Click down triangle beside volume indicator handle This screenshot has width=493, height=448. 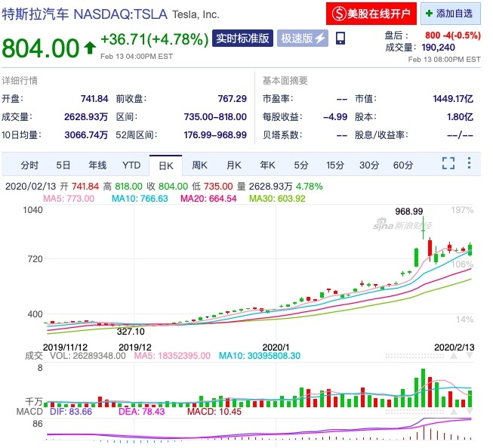(469, 356)
